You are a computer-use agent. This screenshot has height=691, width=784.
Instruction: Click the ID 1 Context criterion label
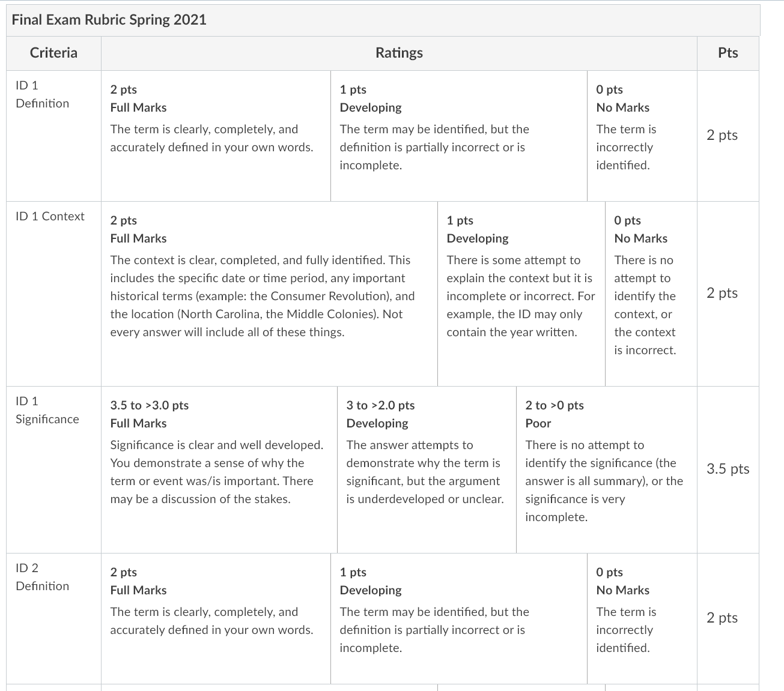click(x=50, y=216)
